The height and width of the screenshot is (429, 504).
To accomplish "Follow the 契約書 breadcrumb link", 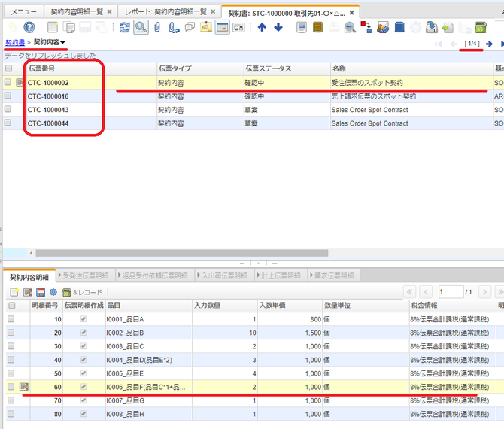I will pyautogui.click(x=15, y=42).
